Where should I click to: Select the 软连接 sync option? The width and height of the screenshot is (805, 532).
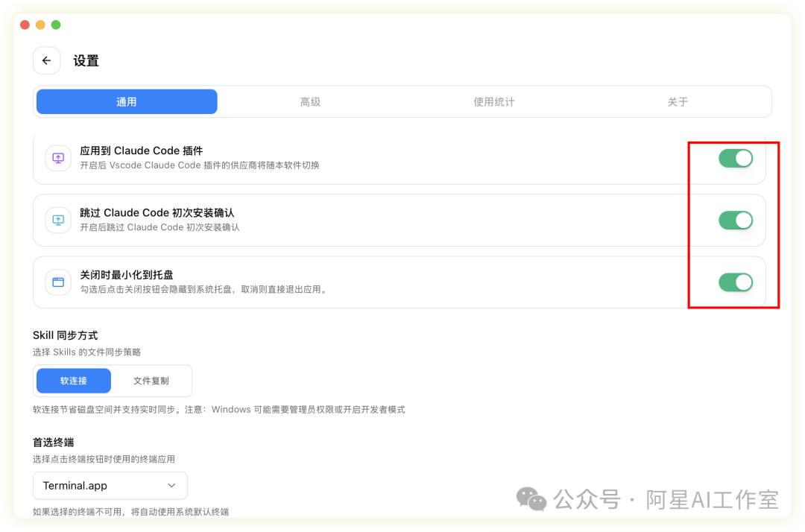click(x=74, y=381)
